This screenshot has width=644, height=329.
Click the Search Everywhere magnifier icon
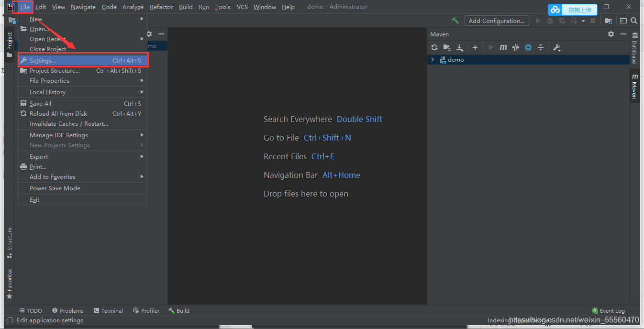(634, 21)
